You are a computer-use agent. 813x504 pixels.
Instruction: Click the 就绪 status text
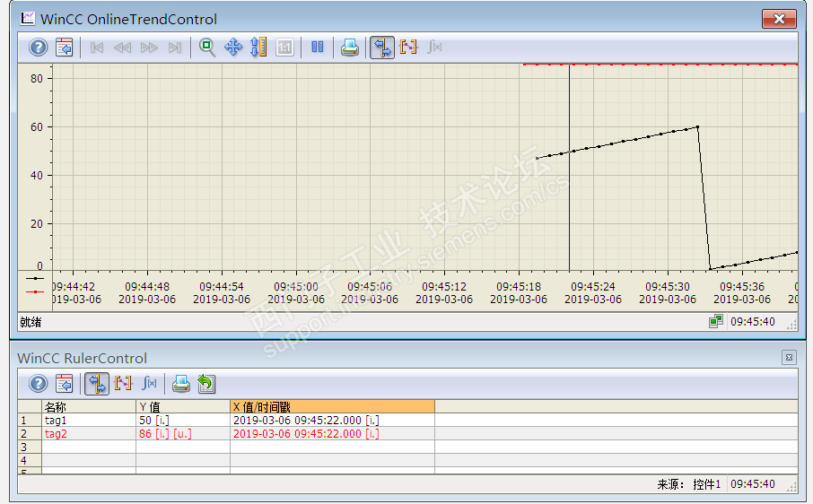pyautogui.click(x=31, y=322)
